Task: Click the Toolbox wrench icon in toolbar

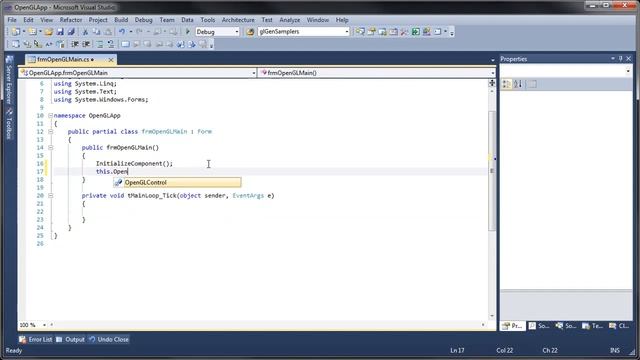Action: 404,32
